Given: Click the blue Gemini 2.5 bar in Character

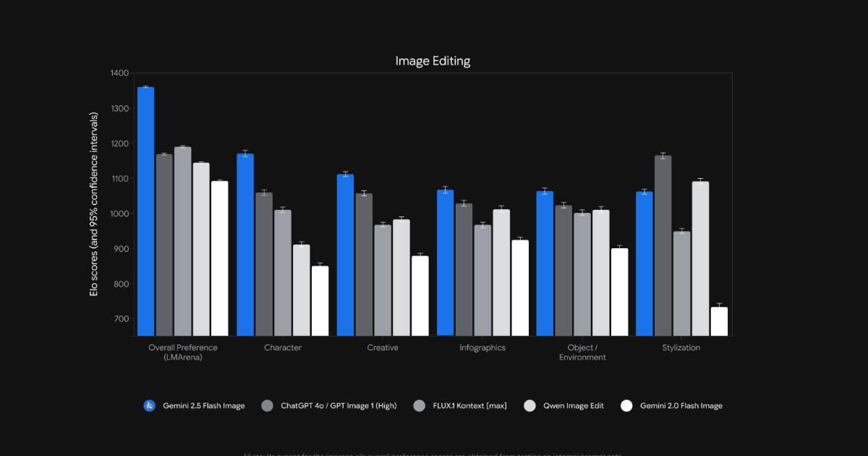Looking at the screenshot, I should (246, 245).
